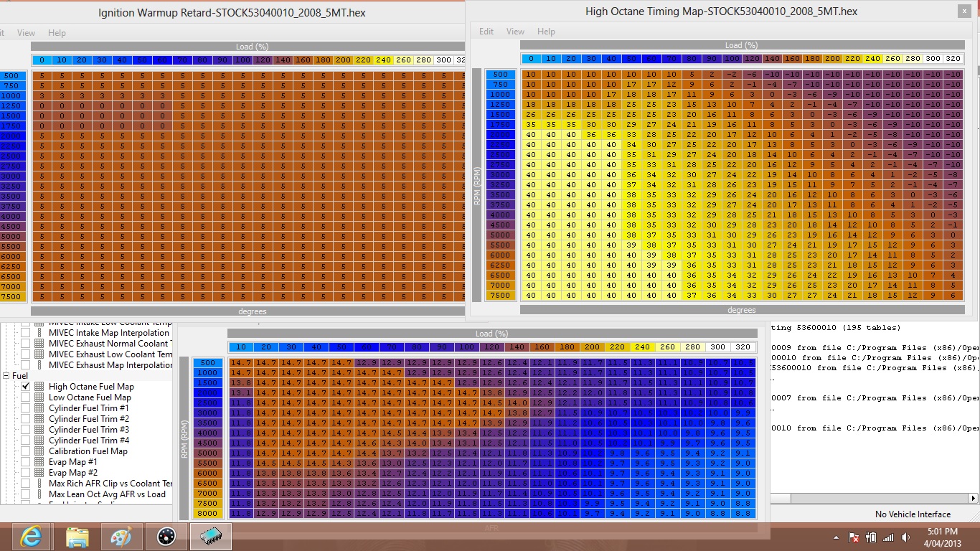
Task: Open View menu in Ignition Warmup Retard window
Action: [26, 33]
